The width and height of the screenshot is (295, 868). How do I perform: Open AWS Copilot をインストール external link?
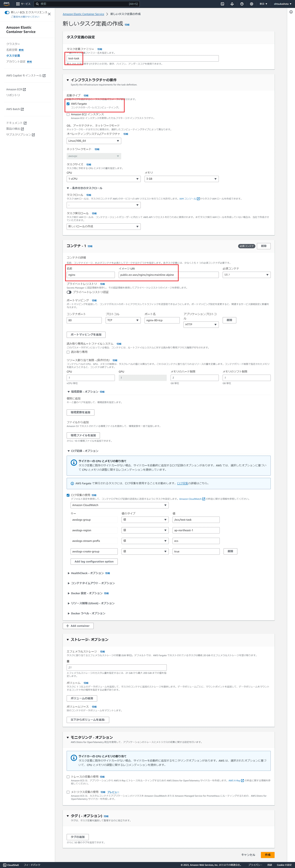[x=26, y=76]
